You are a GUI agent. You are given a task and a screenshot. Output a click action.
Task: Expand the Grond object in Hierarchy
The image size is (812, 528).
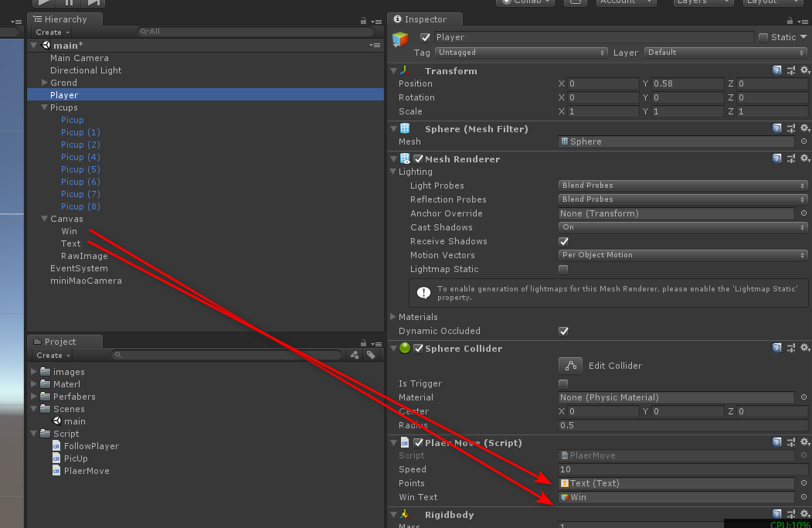click(x=45, y=83)
